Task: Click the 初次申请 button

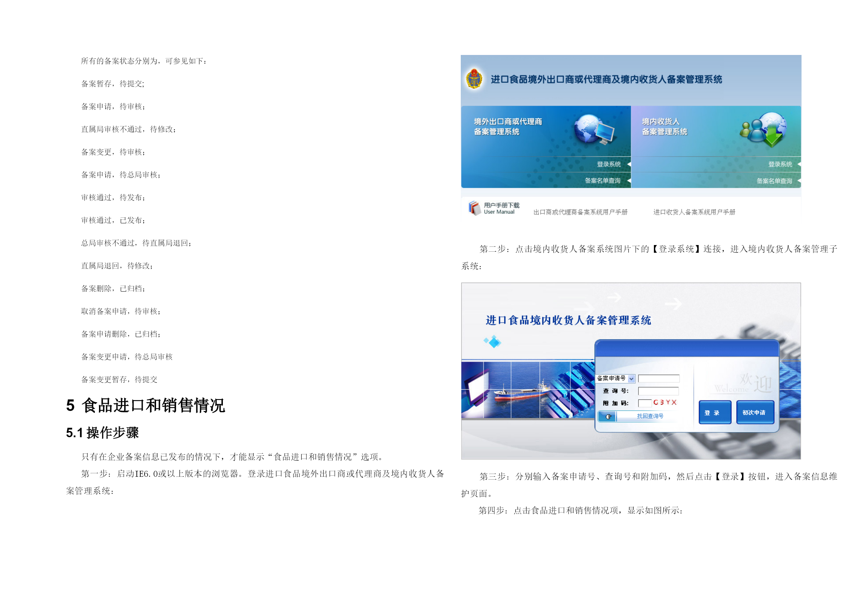Action: click(x=755, y=412)
